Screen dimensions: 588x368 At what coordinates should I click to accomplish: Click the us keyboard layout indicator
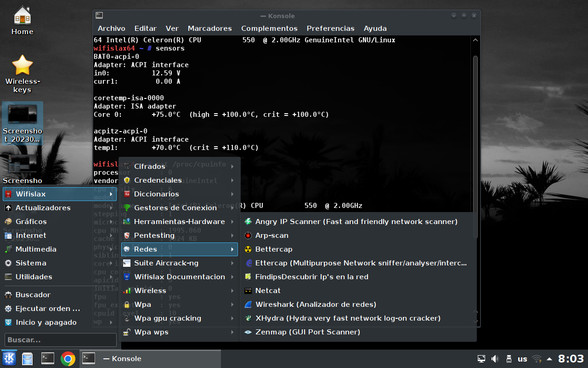click(522, 359)
